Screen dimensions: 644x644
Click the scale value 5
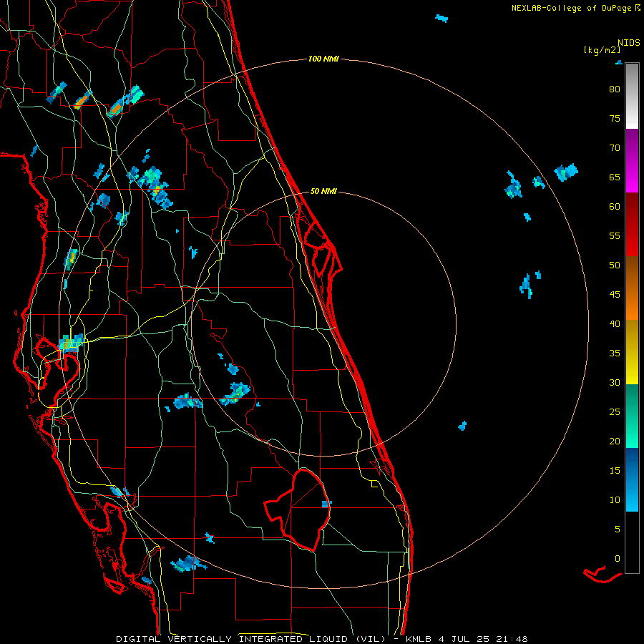click(x=618, y=530)
